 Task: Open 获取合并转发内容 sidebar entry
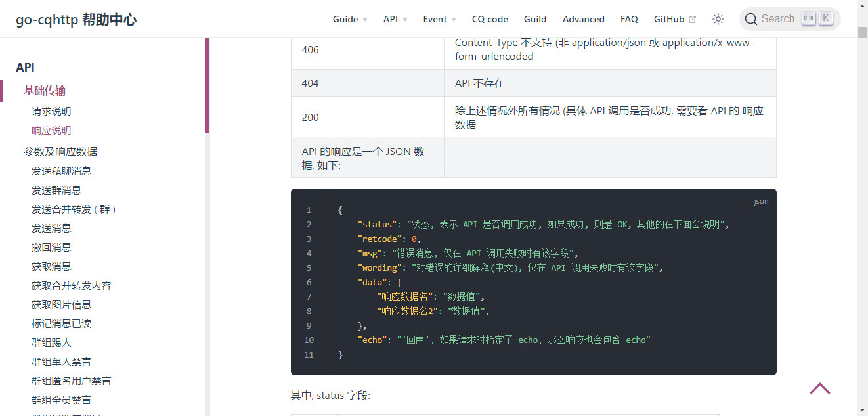point(72,286)
